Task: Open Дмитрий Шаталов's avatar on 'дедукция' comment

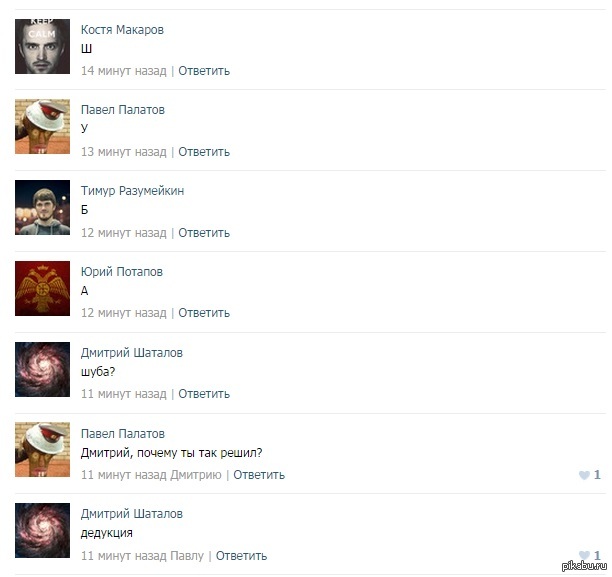Action: pos(43,530)
